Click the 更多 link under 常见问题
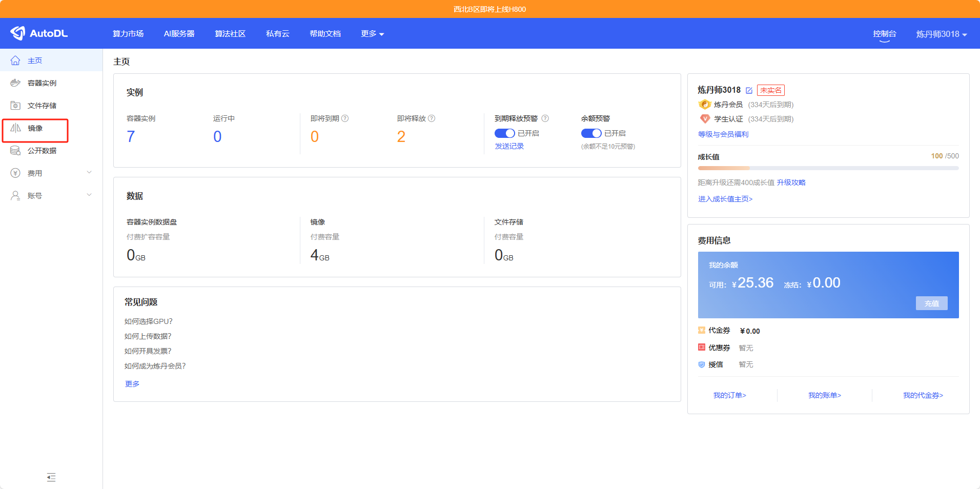This screenshot has height=489, width=980. pos(132,384)
